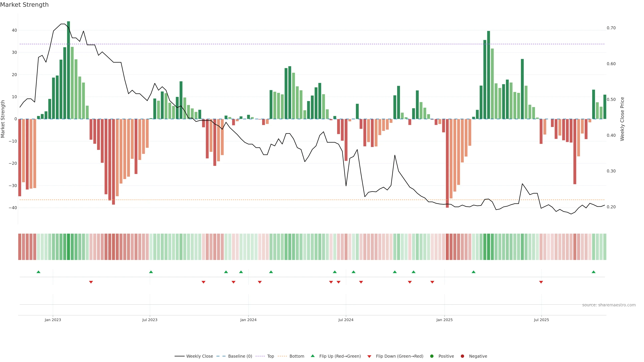Click the Jul 2025 x-axis label
The width and height of the screenshot is (644, 362).
[x=541, y=320]
